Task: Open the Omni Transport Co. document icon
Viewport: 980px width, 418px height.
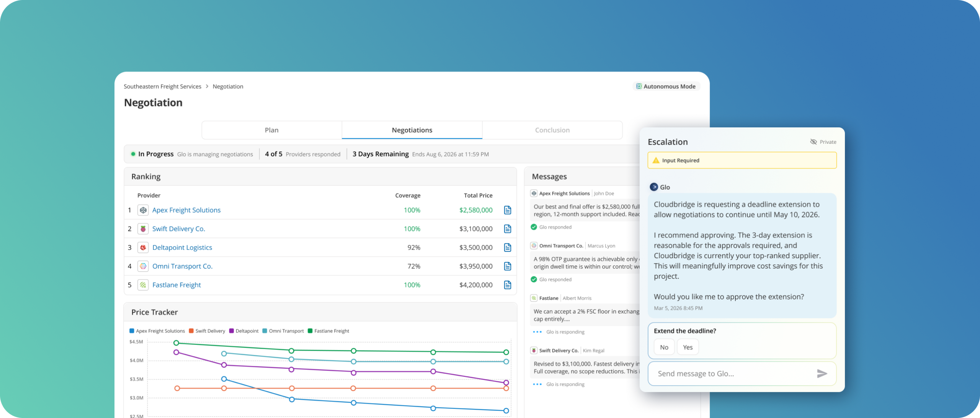Action: [x=508, y=266]
